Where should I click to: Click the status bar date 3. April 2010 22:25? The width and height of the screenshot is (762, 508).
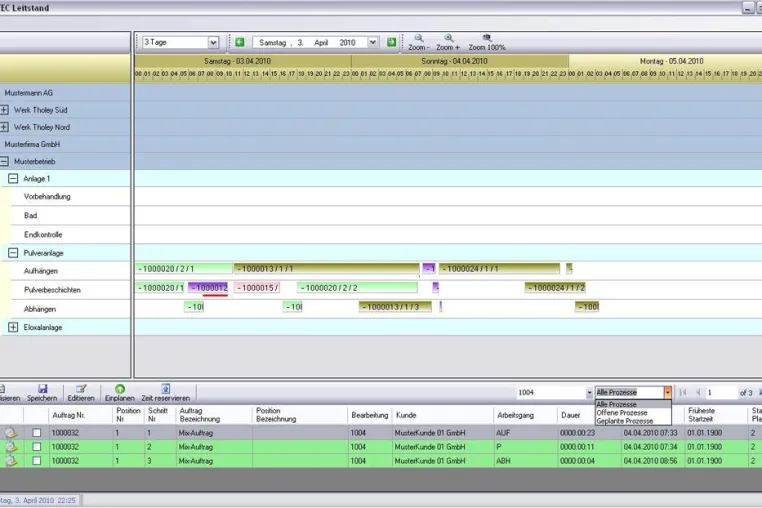[39, 500]
